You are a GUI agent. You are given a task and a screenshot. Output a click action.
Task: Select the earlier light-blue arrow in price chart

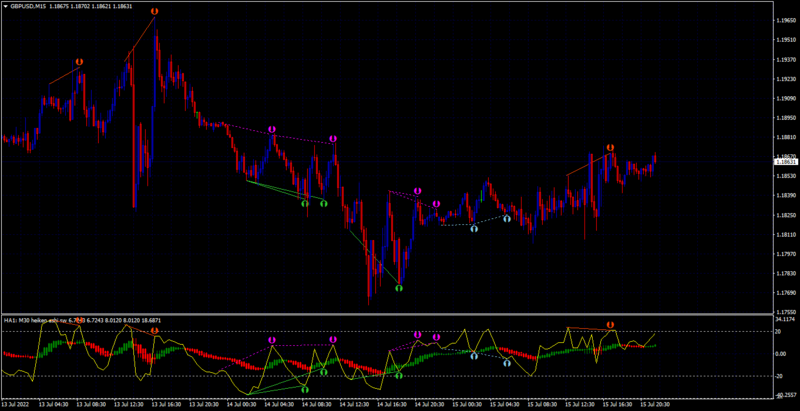[x=474, y=229]
